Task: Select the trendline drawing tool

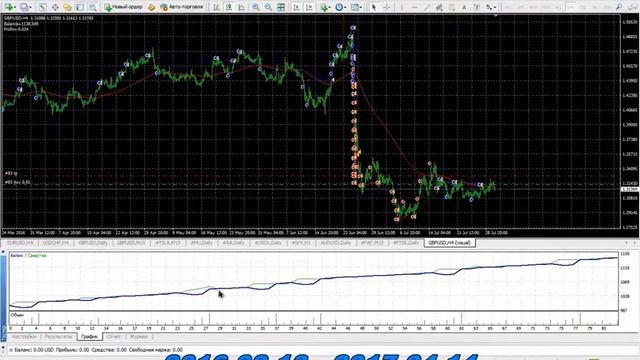Action: tap(427, 7)
